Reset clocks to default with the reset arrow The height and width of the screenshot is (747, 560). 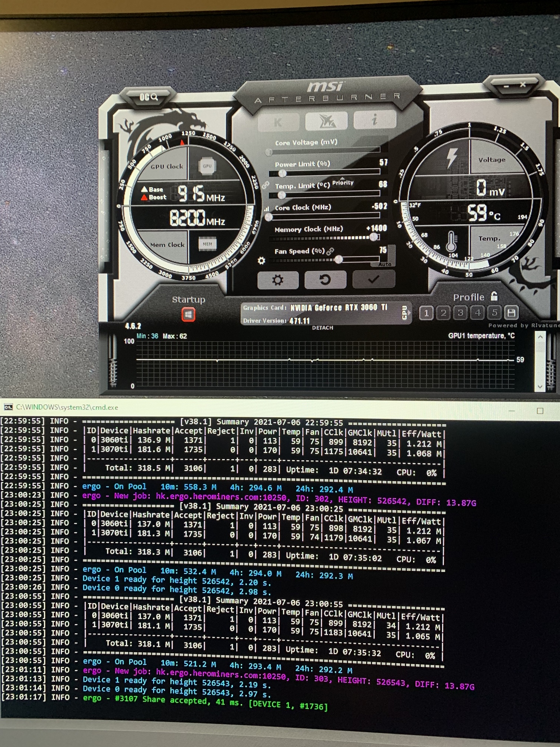[x=325, y=280]
